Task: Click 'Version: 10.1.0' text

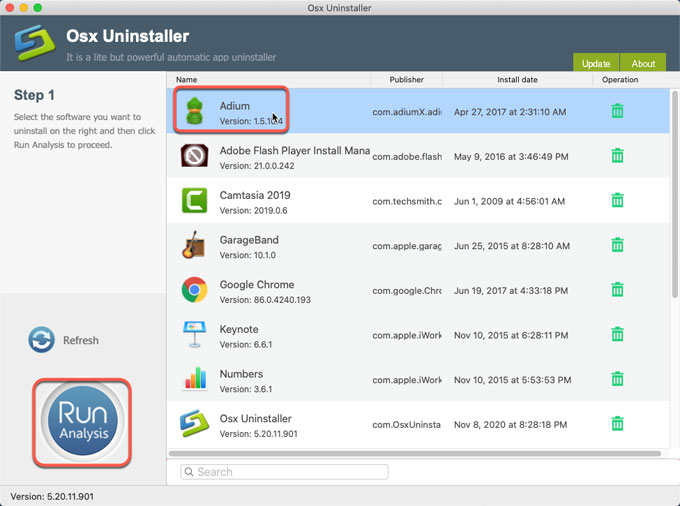Action: click(248, 255)
